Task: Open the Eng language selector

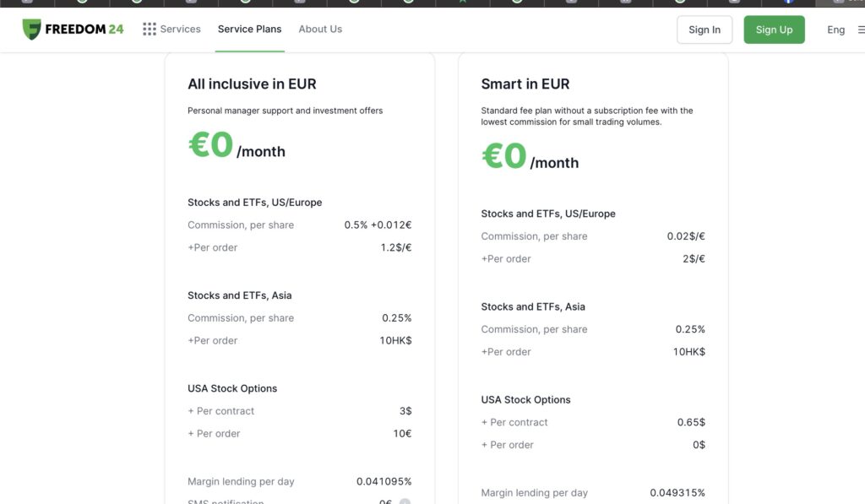Action: click(835, 30)
